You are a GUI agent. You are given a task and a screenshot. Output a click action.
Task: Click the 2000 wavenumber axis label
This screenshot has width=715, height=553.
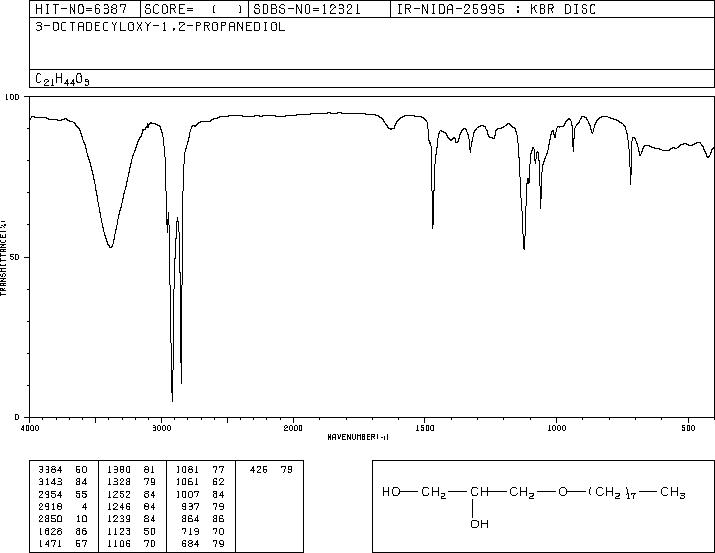coord(293,428)
